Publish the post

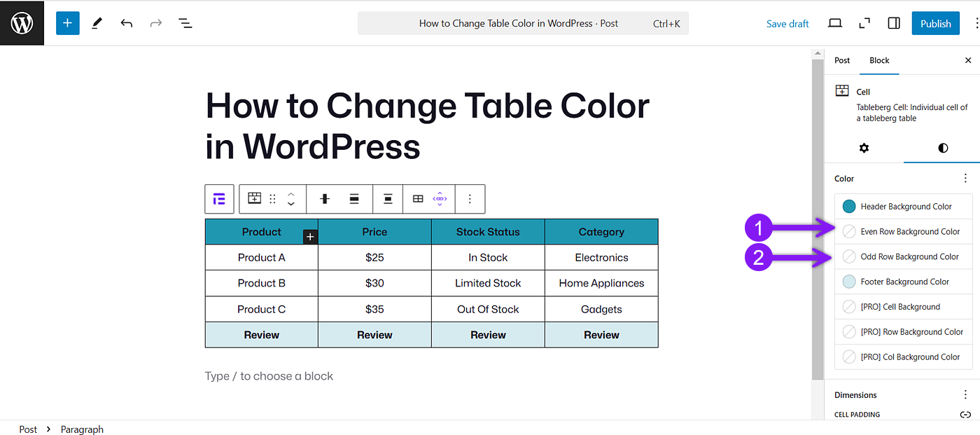[935, 22]
